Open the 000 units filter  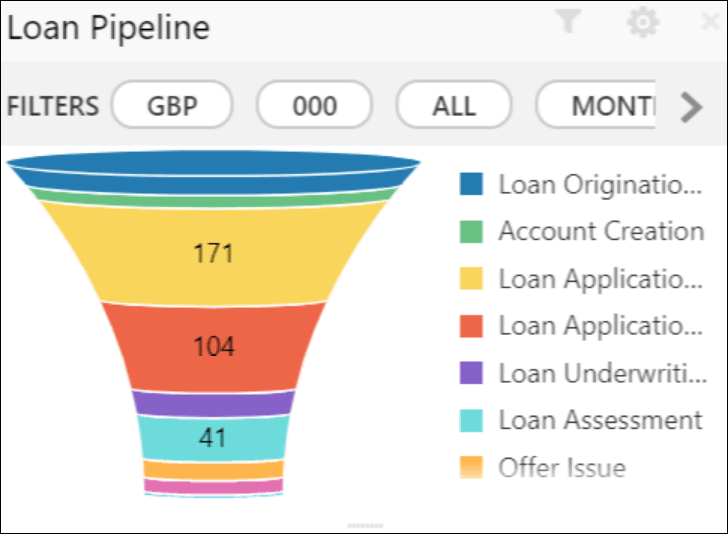click(x=314, y=106)
